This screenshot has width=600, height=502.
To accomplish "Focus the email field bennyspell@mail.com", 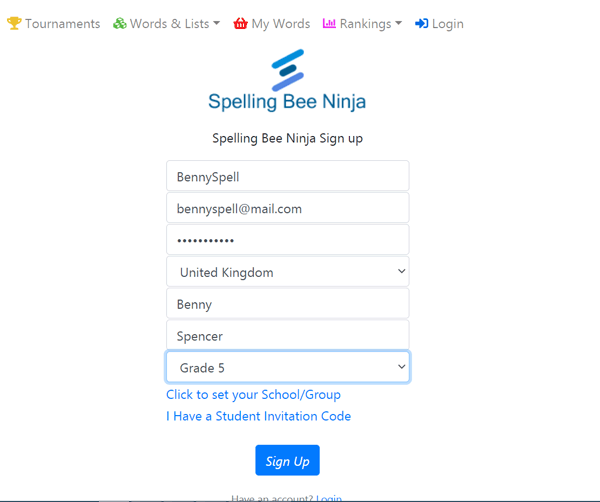I will click(x=288, y=208).
